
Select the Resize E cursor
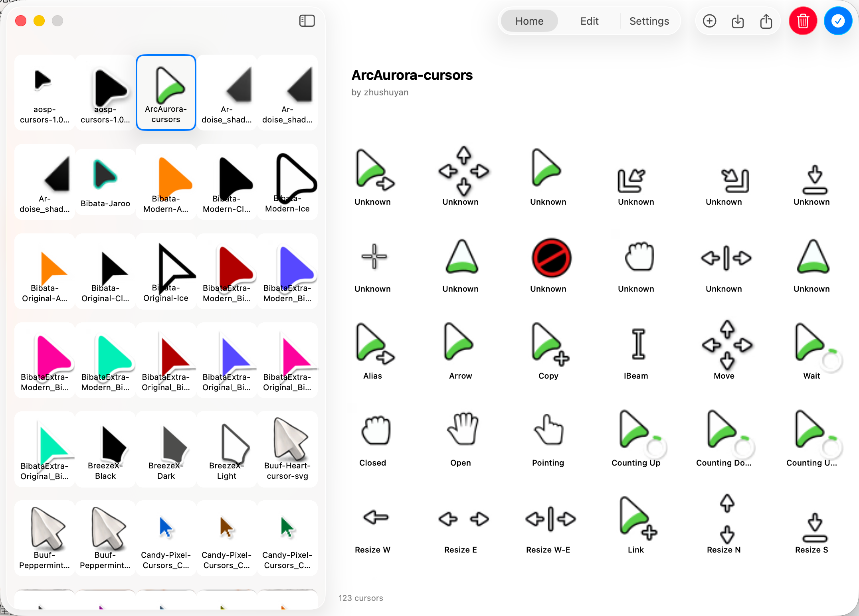pos(463,519)
